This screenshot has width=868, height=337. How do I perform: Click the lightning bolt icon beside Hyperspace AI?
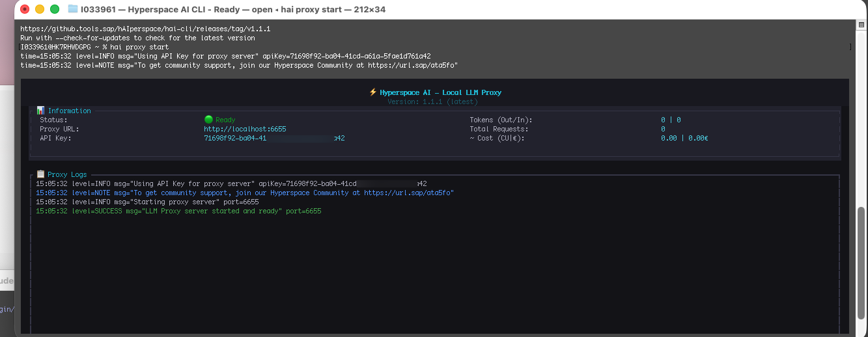click(x=373, y=92)
